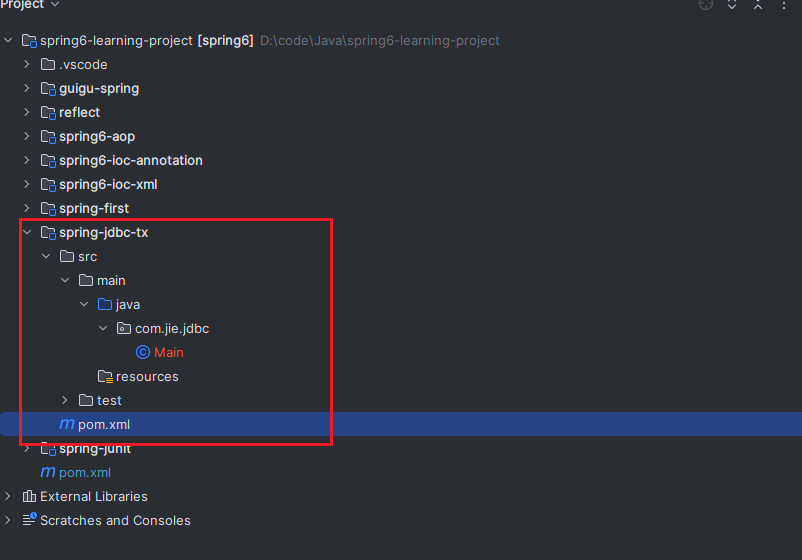Select the .vscode folder

pos(83,64)
